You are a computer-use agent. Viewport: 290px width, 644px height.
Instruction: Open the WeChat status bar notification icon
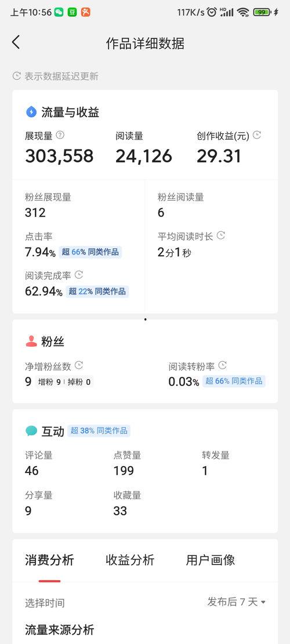coord(59,12)
